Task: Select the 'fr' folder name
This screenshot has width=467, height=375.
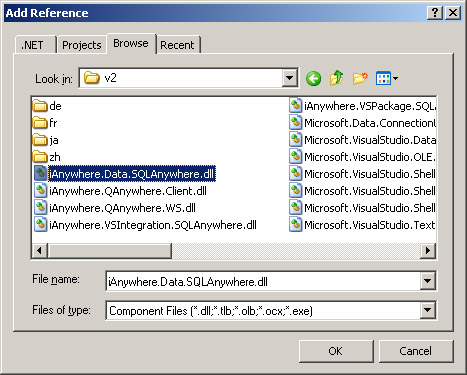Action: [53, 123]
